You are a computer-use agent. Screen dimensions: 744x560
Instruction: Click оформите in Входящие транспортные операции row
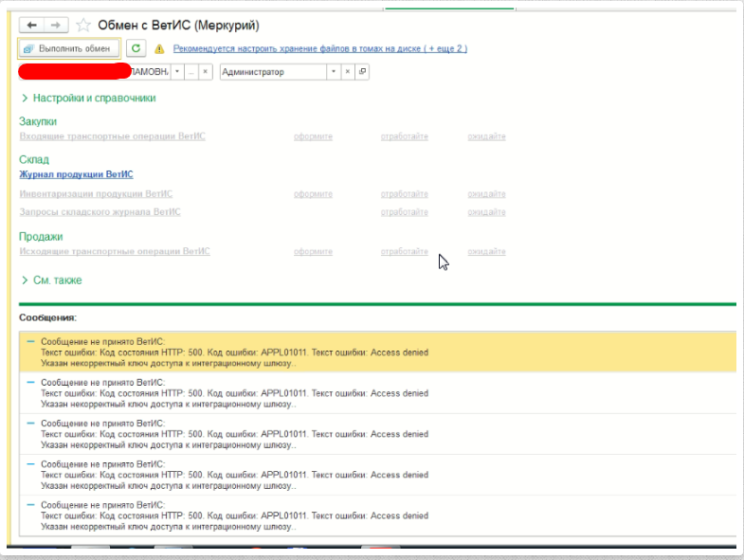pos(313,136)
